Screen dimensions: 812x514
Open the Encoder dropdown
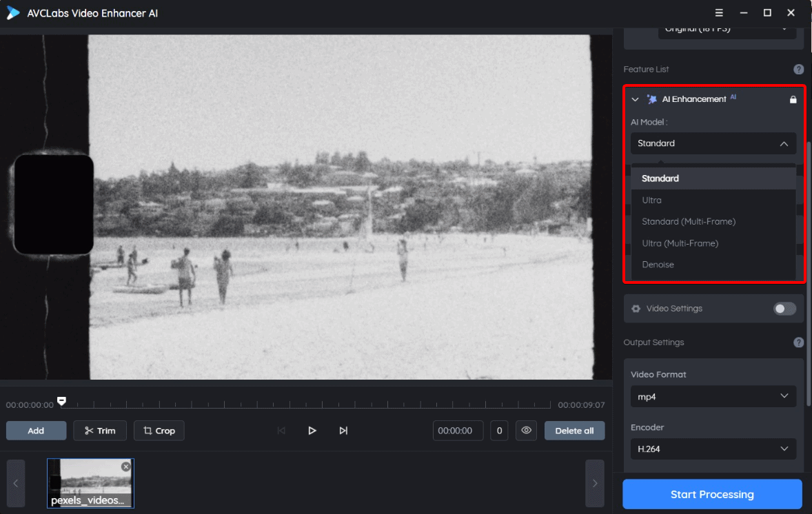pos(713,449)
